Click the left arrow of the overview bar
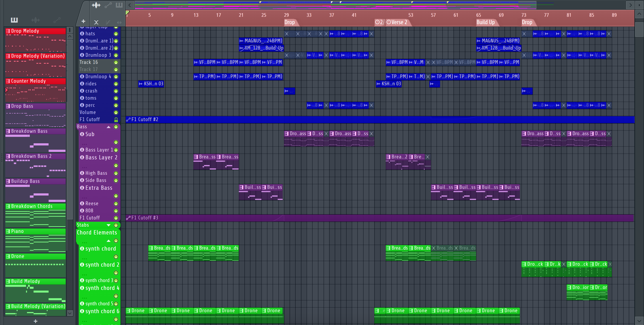Image resolution: width=644 pixels, height=325 pixels. pos(129,5)
